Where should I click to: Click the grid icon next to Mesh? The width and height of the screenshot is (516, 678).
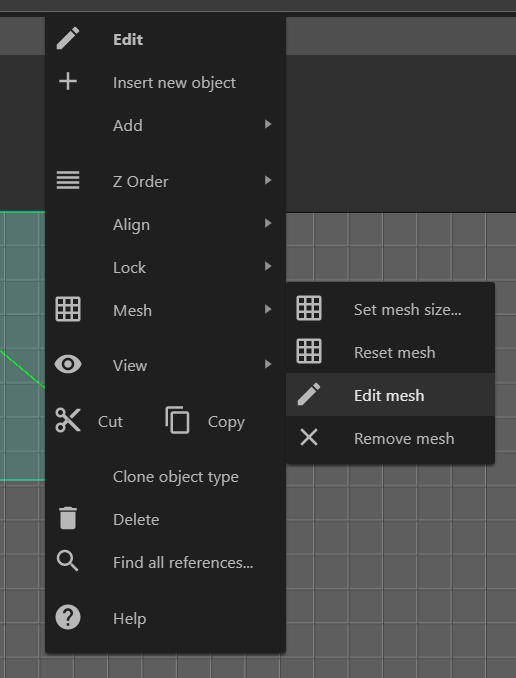68,309
